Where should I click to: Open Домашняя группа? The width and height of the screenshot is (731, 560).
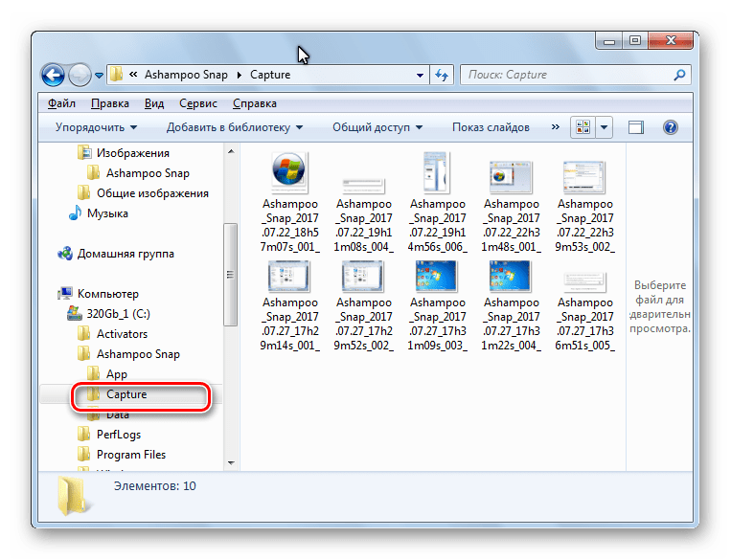click(126, 254)
